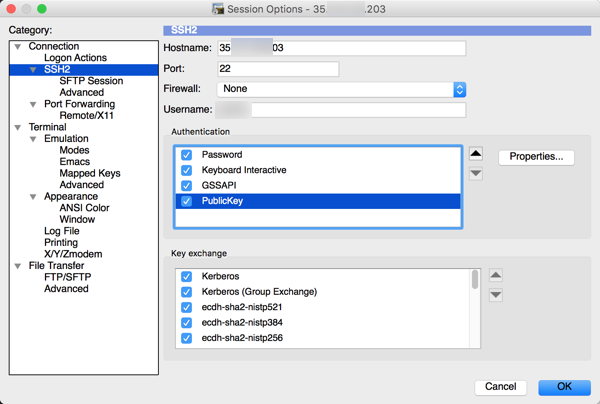Collapse the SSH2 tree node
The width and height of the screenshot is (600, 404).
tap(33, 70)
